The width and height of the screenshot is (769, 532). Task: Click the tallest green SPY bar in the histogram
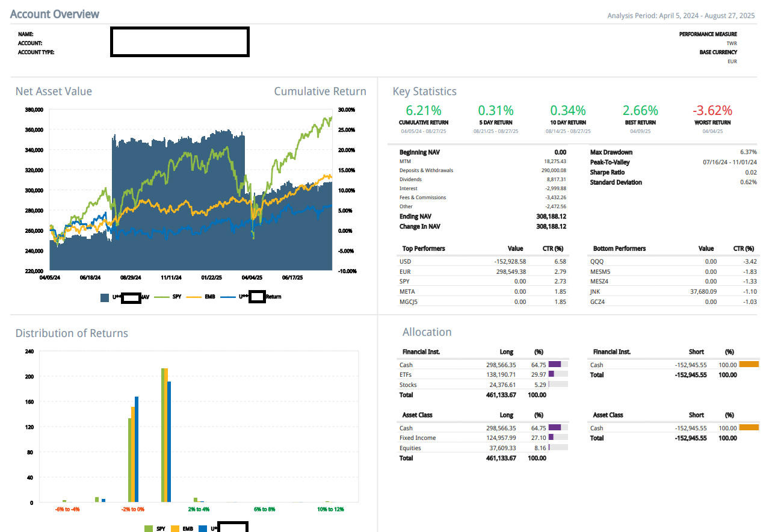(163, 435)
